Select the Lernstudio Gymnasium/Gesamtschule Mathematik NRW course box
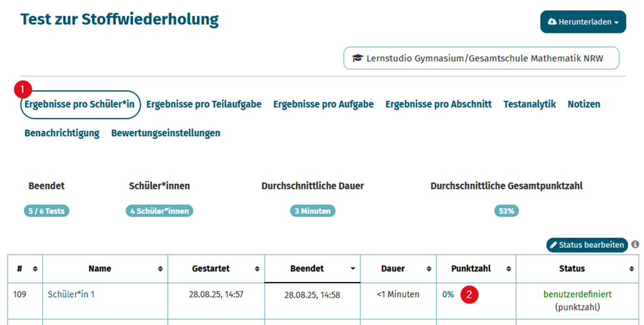Screen dimensions: 644x325 (x=481, y=58)
